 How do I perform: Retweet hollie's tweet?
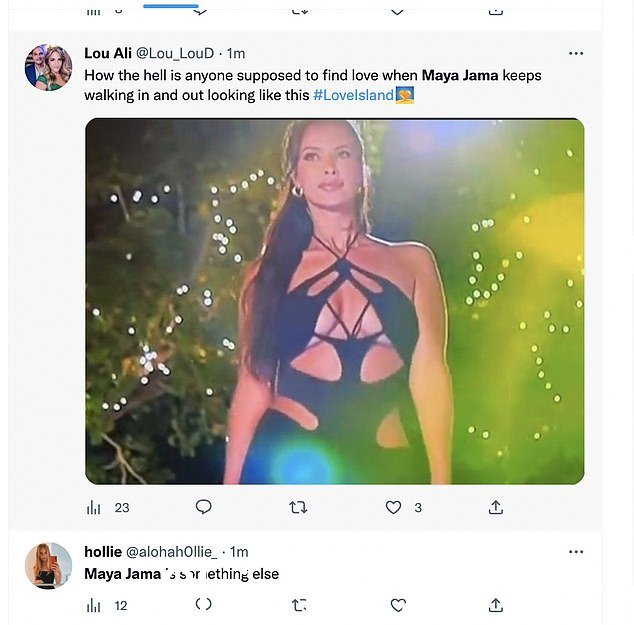pos(299,605)
